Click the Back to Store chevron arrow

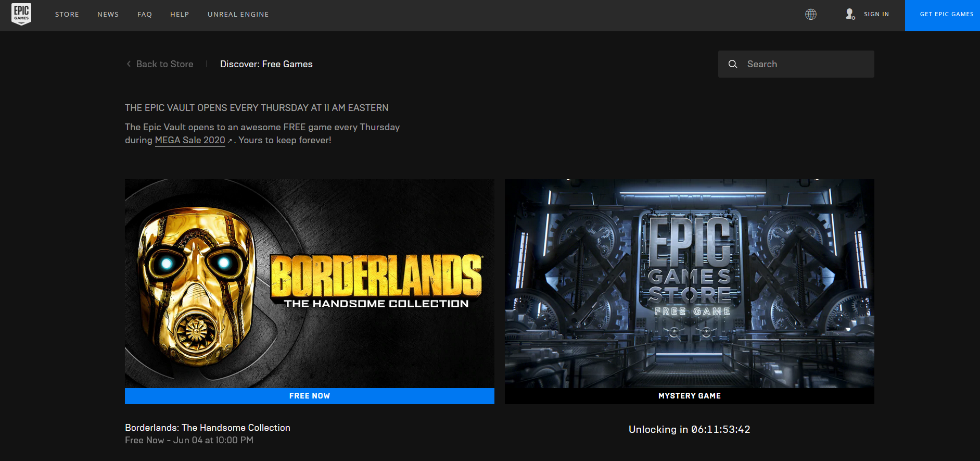pyautogui.click(x=129, y=64)
